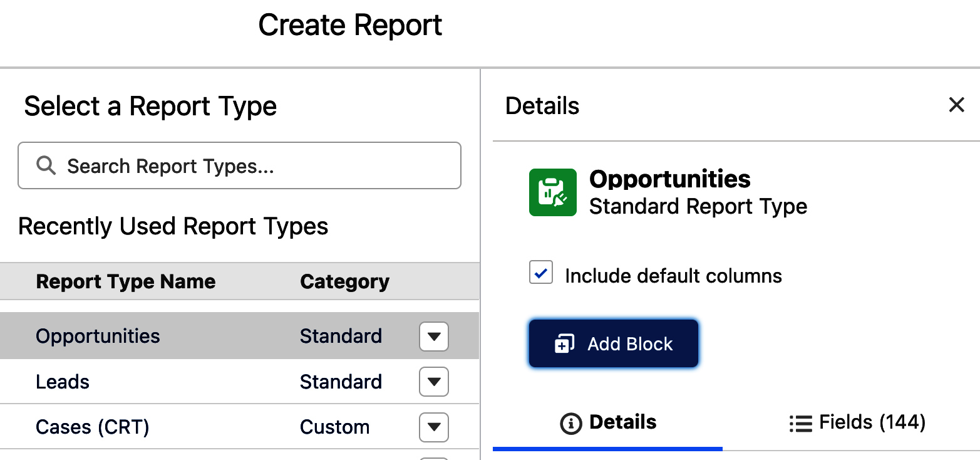Click the Report Type Name column header
The width and height of the screenshot is (980, 460).
coord(126,281)
